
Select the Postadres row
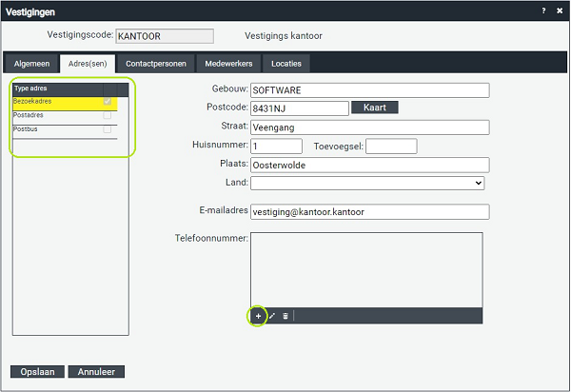[x=65, y=118]
